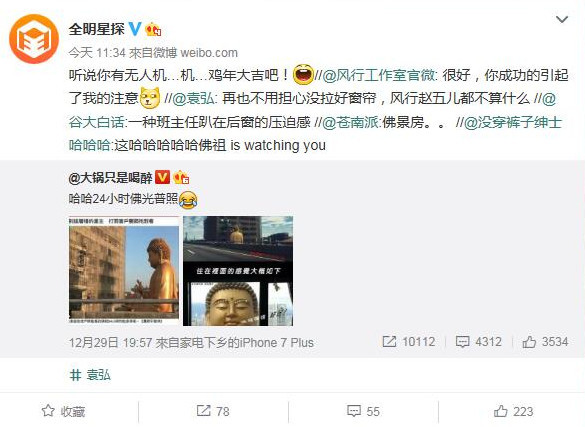The image size is (585, 427).
Task: Click the original post timestamp 12月29日 19:57
Action: [110, 342]
